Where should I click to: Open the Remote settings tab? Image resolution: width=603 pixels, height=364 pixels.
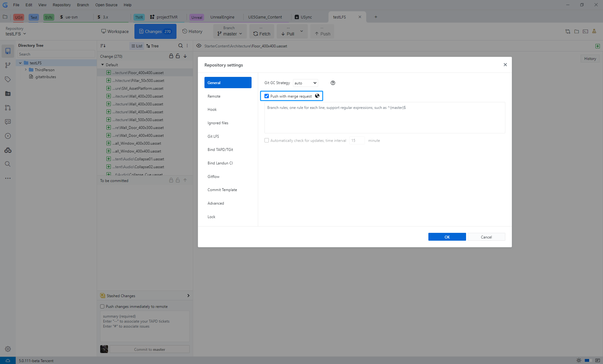(x=228, y=96)
